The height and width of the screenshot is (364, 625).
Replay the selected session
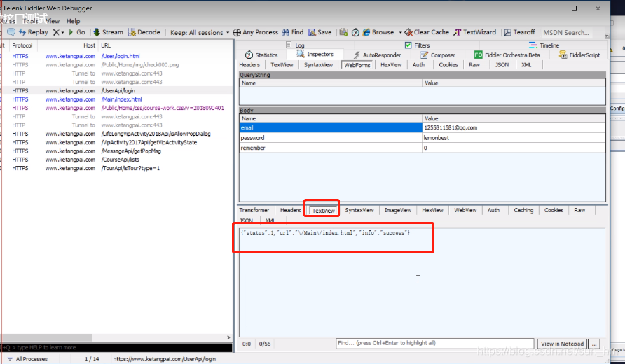(x=33, y=32)
